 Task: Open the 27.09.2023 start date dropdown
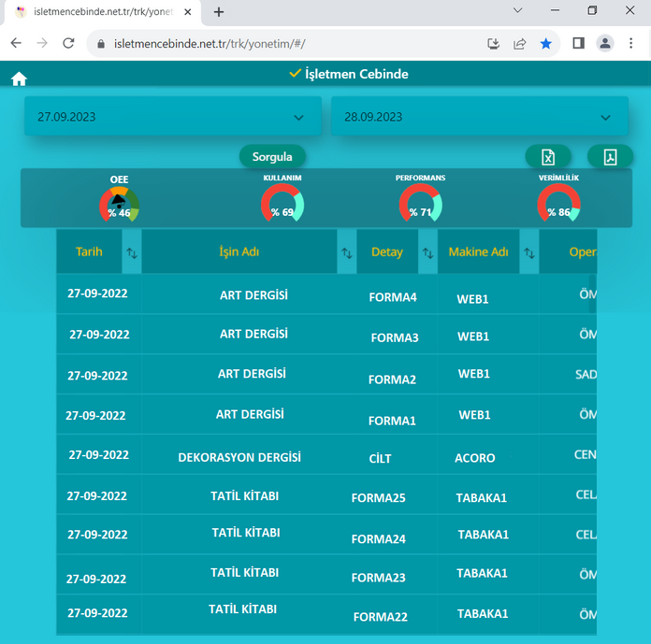173,118
